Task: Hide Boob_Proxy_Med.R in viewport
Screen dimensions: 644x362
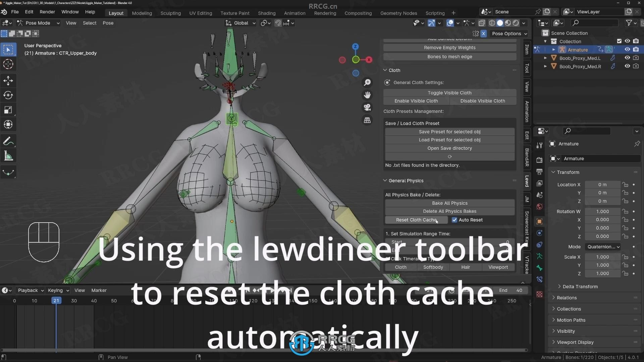Action: (x=627, y=66)
